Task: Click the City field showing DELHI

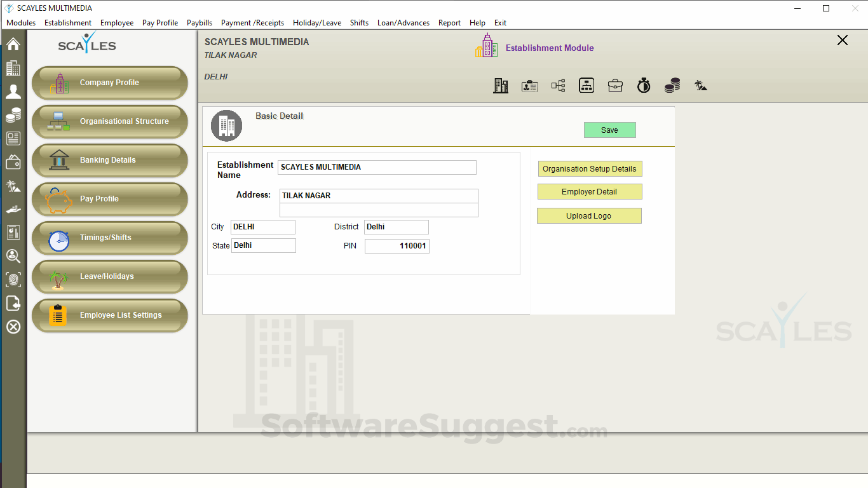Action: pos(263,227)
